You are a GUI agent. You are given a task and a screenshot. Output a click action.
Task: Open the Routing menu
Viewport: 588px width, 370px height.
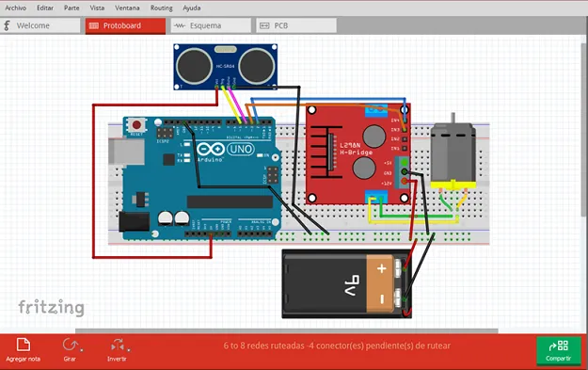[161, 8]
